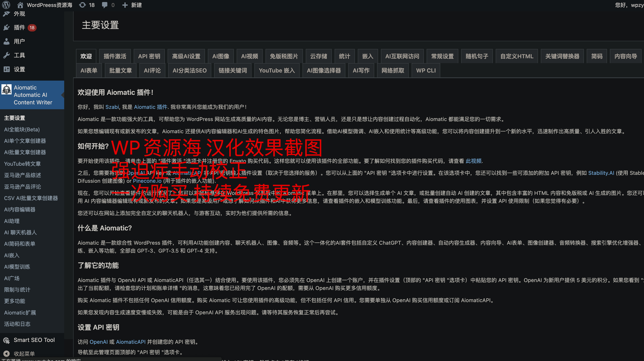Click the 设置 sliders icon
Screen dimensions: 644x361
click(x=7, y=69)
